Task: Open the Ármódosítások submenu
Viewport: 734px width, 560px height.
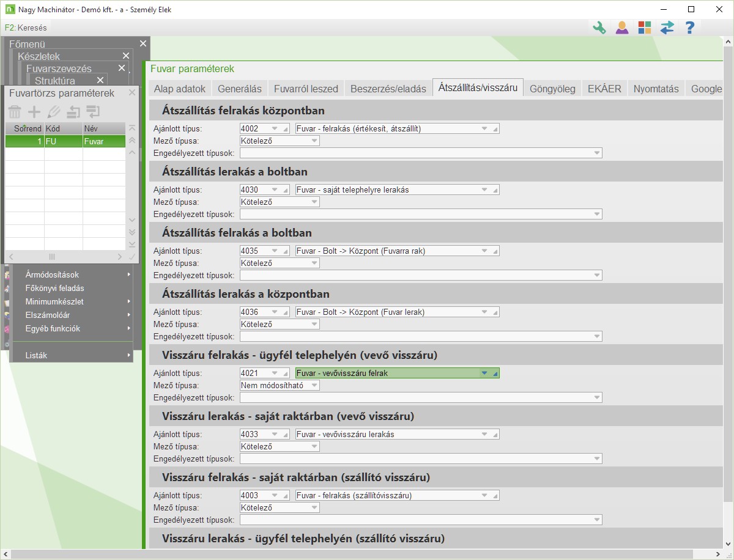Action: click(x=72, y=274)
